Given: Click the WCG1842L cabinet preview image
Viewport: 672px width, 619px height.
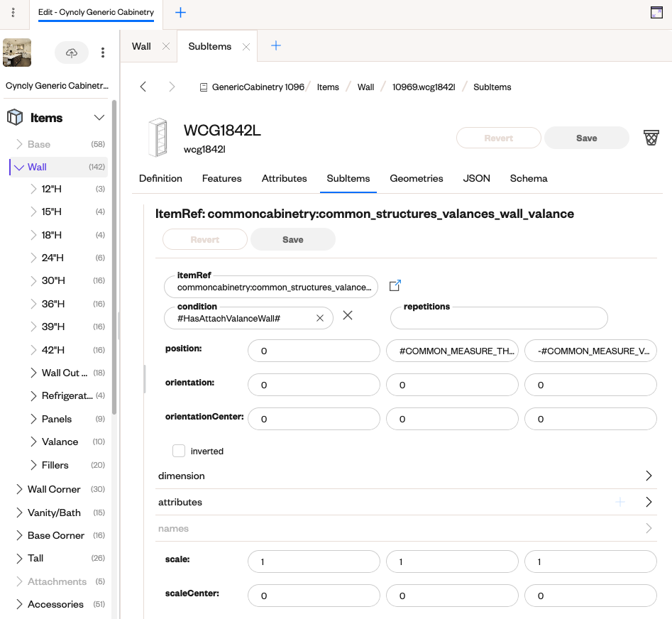Looking at the screenshot, I should pos(158,137).
